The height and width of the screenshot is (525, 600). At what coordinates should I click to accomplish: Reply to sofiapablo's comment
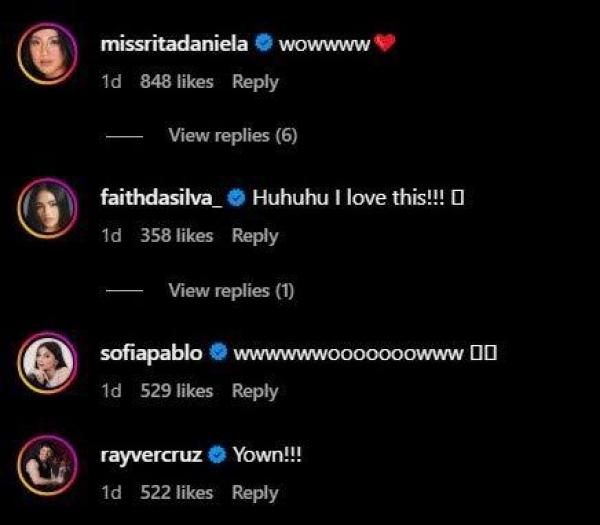pyautogui.click(x=255, y=391)
